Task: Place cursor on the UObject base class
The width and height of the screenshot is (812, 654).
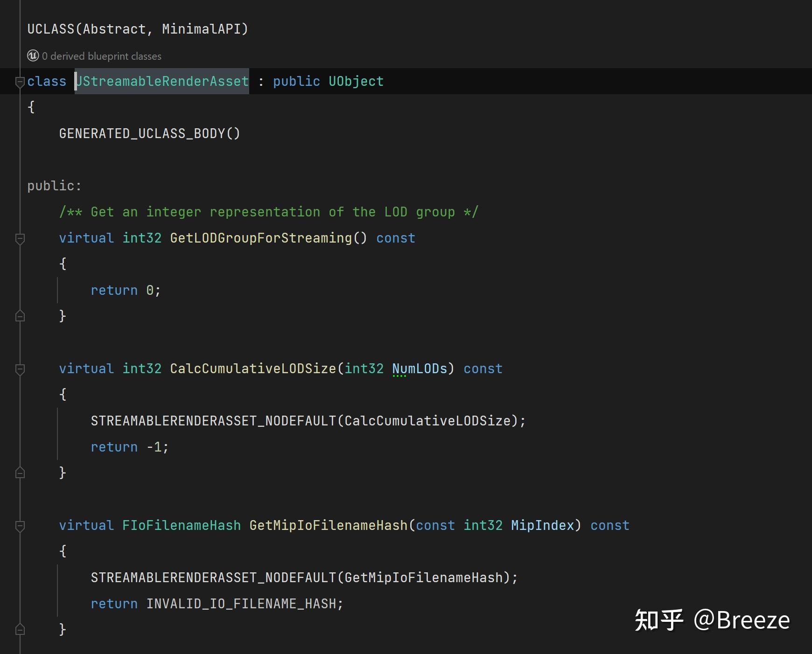Action: pos(356,81)
